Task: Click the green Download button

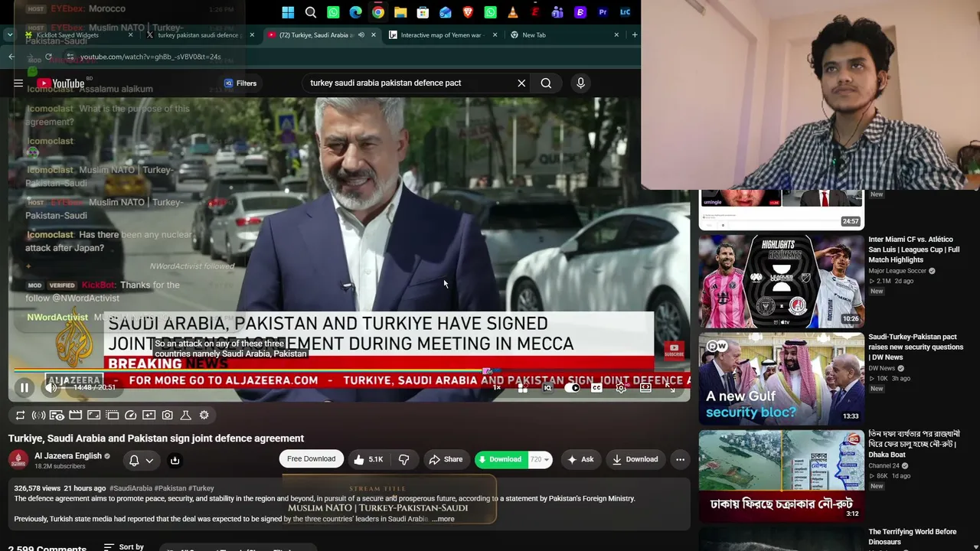Action: (500, 459)
